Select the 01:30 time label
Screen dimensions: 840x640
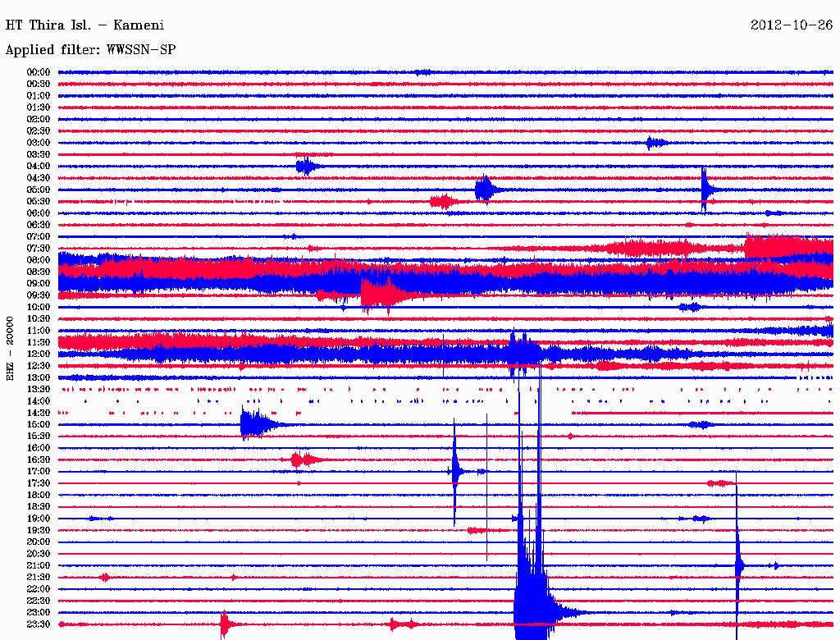coord(39,107)
